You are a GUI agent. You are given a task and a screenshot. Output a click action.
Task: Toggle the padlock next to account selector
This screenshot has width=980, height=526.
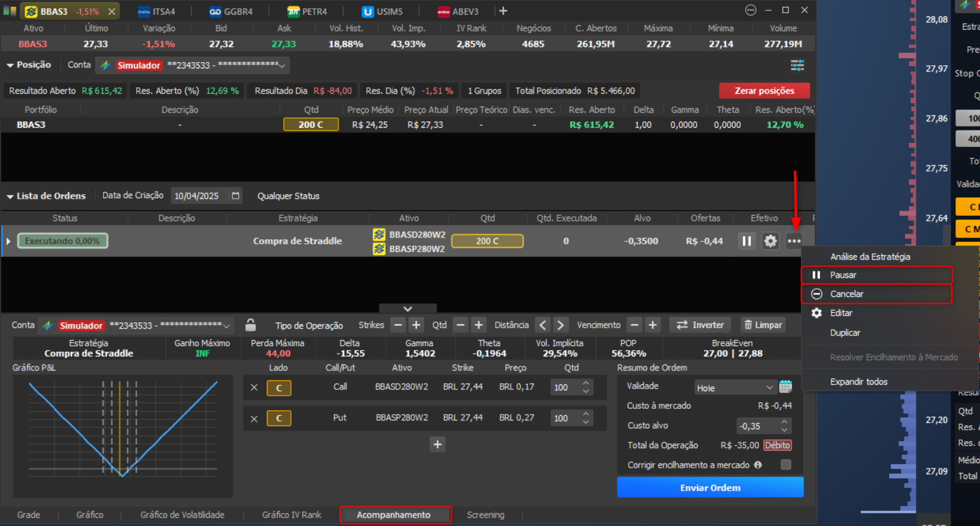click(251, 325)
